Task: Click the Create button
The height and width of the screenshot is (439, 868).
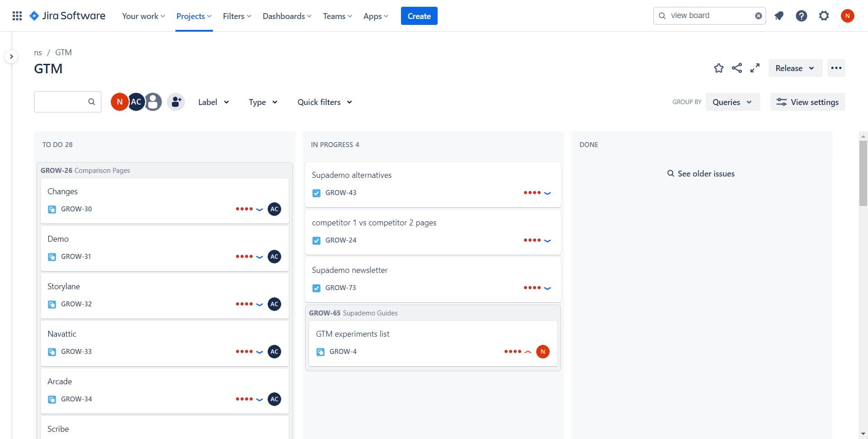Action: click(419, 16)
